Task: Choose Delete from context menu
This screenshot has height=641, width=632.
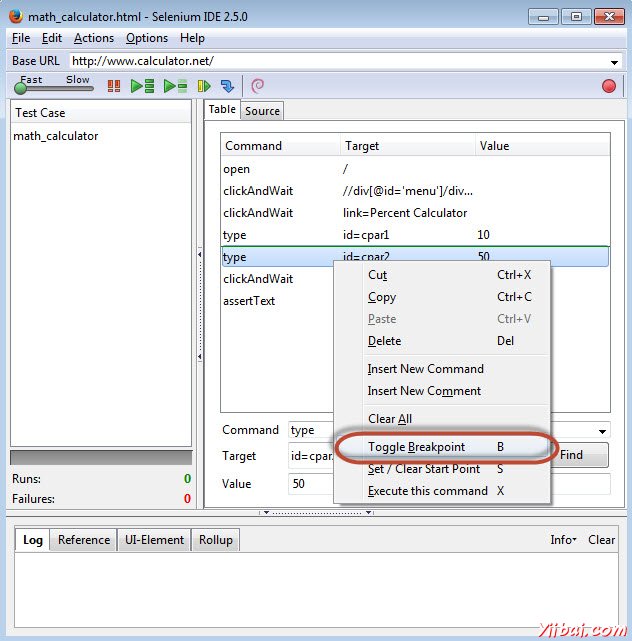Action: [x=442, y=341]
